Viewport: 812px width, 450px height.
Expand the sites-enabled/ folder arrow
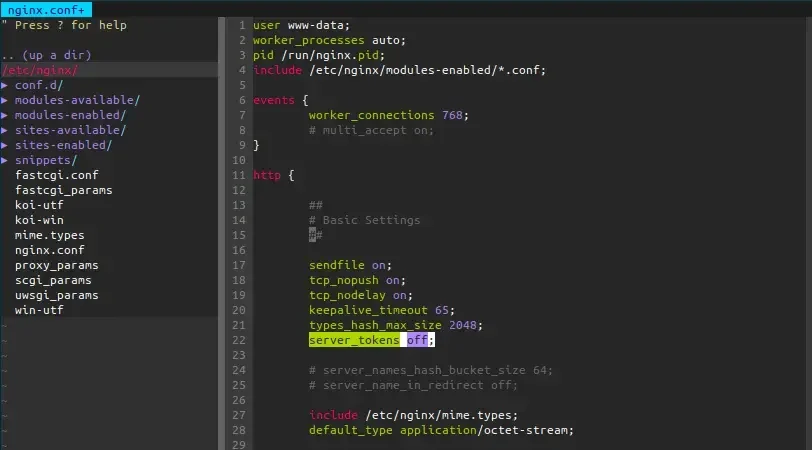coord(5,145)
